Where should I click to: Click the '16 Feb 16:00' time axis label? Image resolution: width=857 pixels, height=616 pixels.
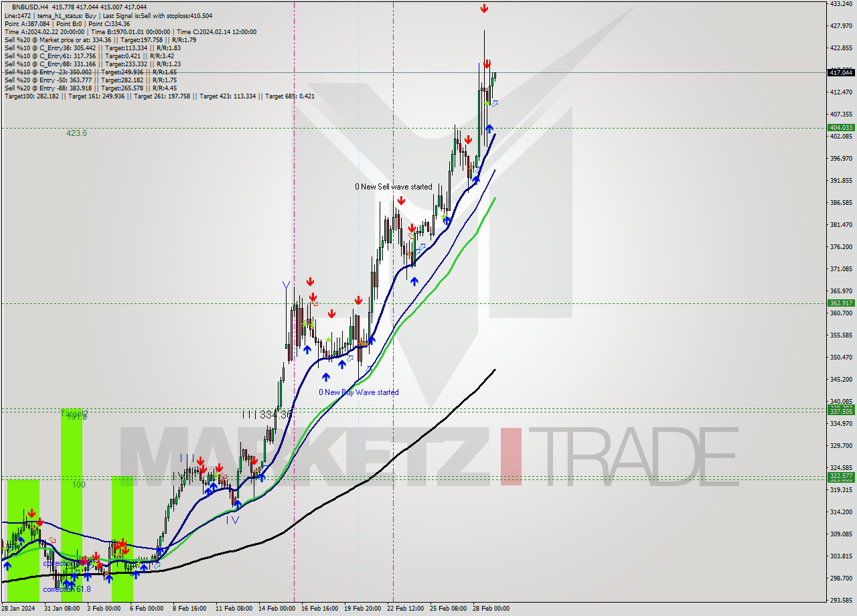tap(319, 609)
